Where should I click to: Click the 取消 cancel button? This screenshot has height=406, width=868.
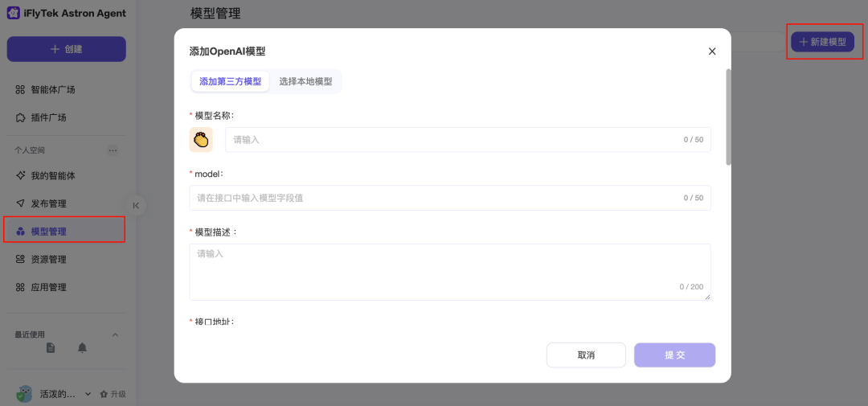coord(586,355)
